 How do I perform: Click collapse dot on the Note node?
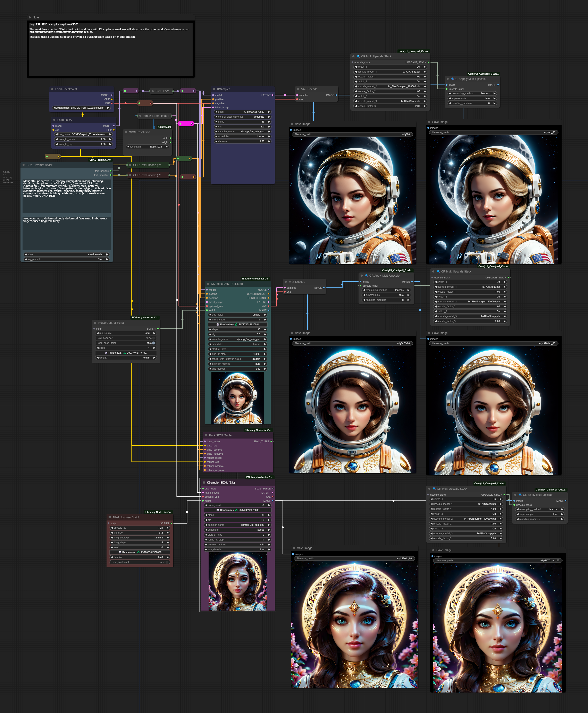click(30, 17)
